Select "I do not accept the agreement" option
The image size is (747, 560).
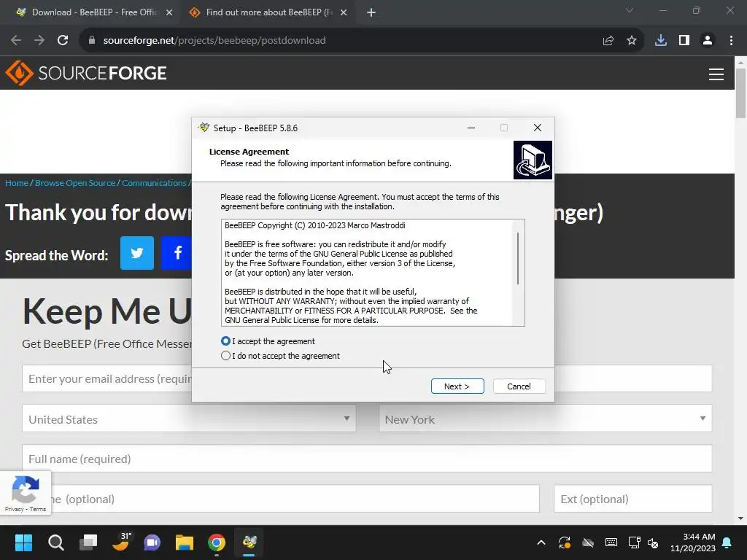click(225, 356)
